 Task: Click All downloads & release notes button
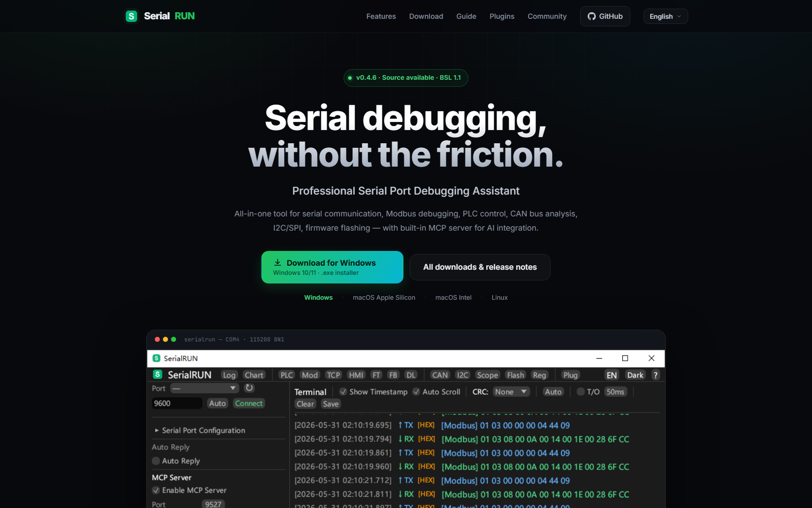[x=480, y=267]
